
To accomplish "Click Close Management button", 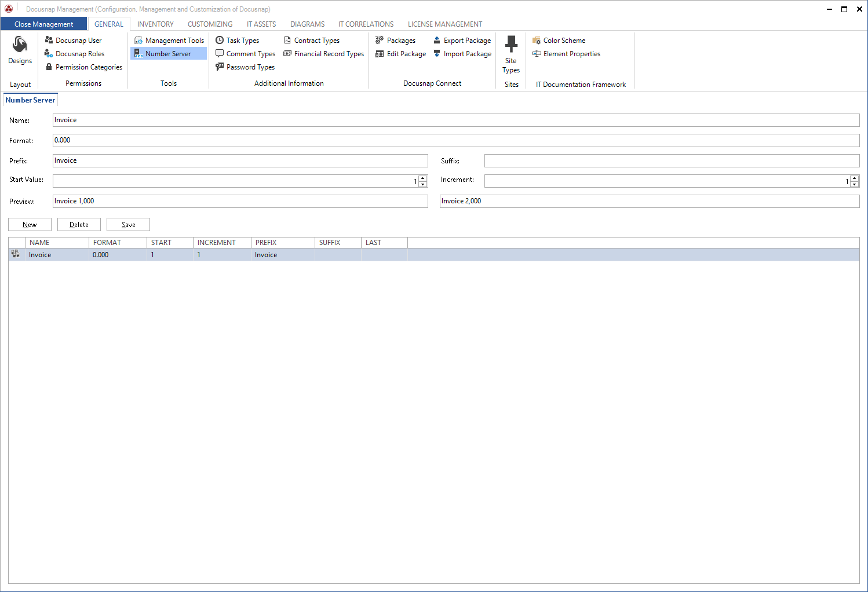I will tap(44, 24).
